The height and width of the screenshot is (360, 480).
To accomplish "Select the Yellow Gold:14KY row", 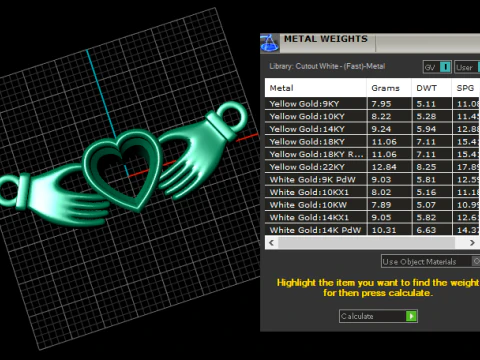I will click(x=372, y=129).
